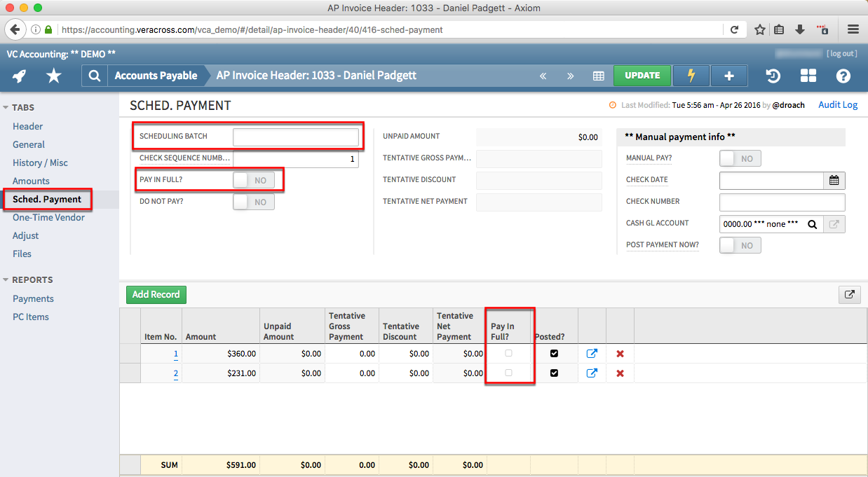Delete item 1 using the red X icon
Screen dimensions: 868x477
[x=620, y=353]
